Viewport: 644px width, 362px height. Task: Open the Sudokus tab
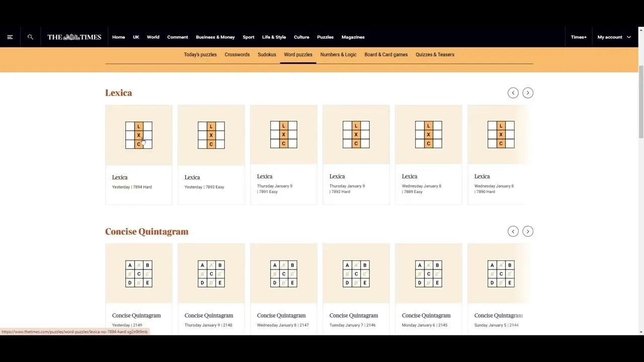267,55
